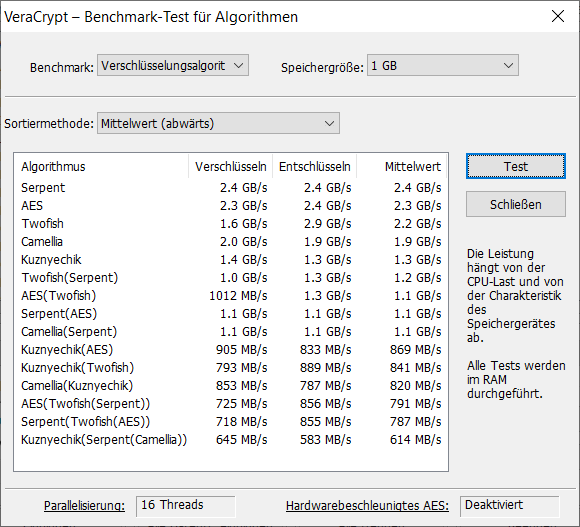The height and width of the screenshot is (527, 580).
Task: Click the 905 MB/s encryption value
Action: [242, 349]
